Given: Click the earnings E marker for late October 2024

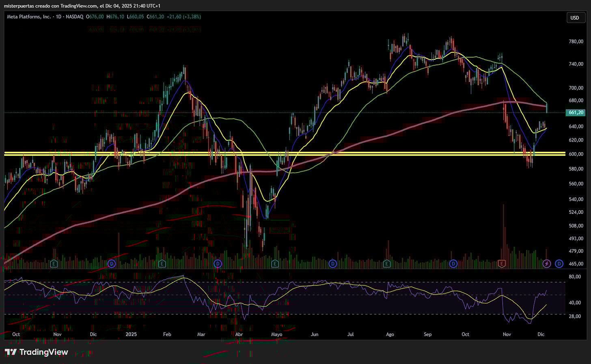Looking at the screenshot, I should point(54,264).
